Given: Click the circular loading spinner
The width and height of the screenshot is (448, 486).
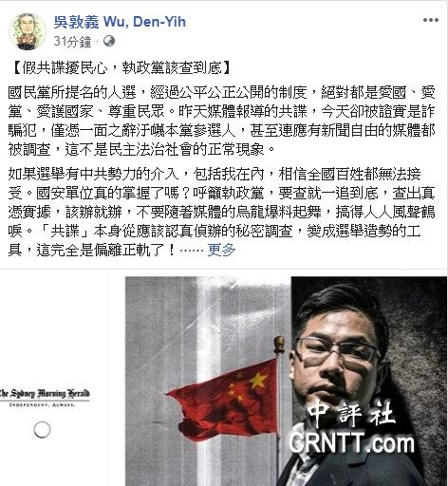Looking at the screenshot, I should click(42, 430).
